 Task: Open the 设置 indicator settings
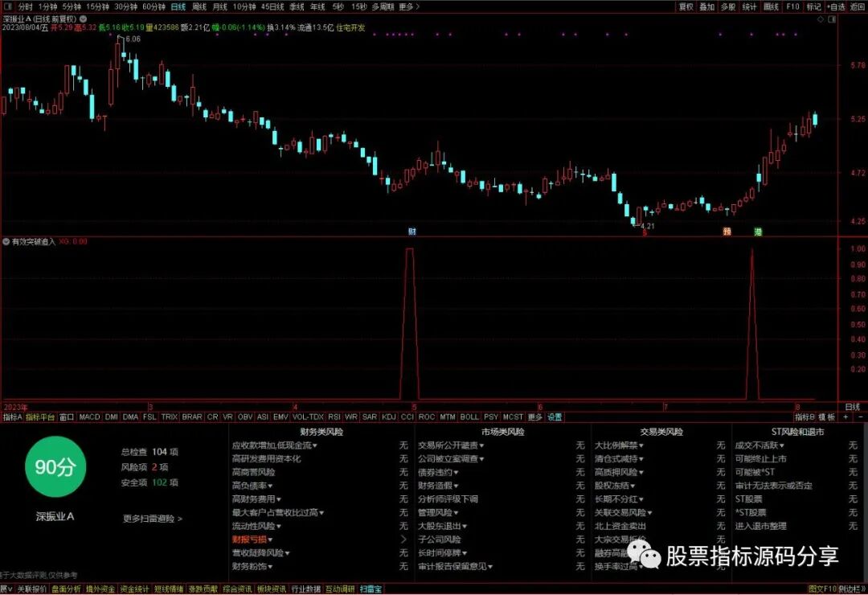555,417
